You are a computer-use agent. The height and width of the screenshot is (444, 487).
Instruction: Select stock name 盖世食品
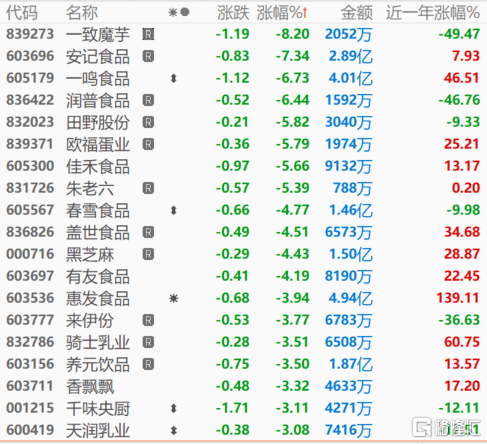98,232
